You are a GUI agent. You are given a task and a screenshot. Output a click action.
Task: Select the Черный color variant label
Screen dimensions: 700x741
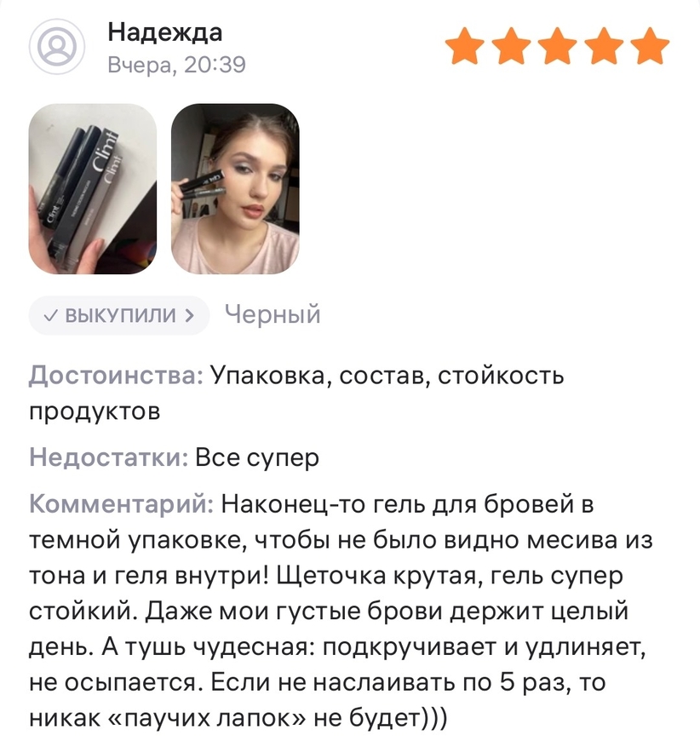click(x=273, y=314)
